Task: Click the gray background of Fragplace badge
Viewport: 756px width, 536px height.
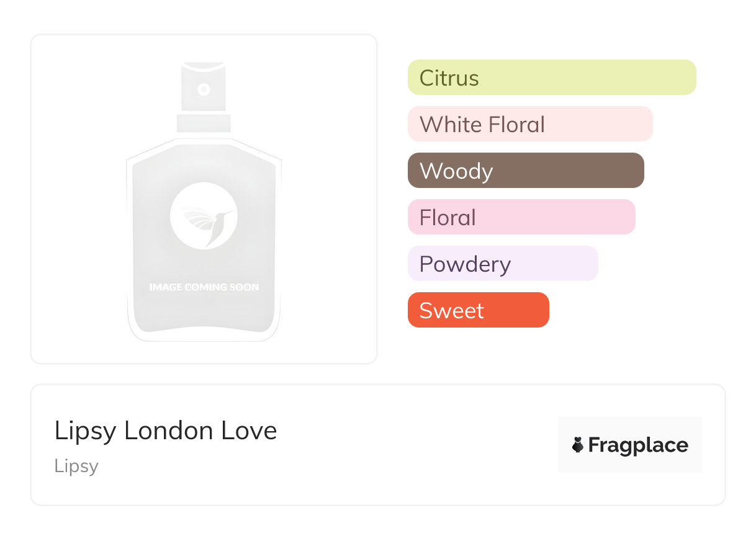Action: pos(629,426)
